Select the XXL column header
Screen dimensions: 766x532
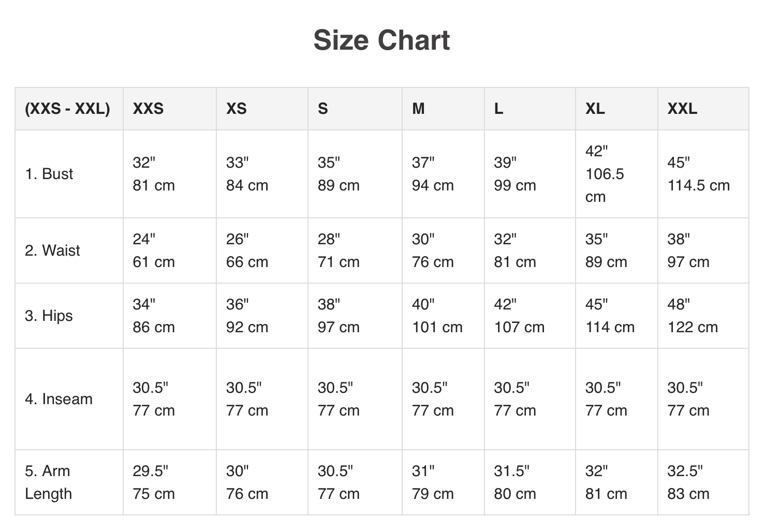(682, 109)
